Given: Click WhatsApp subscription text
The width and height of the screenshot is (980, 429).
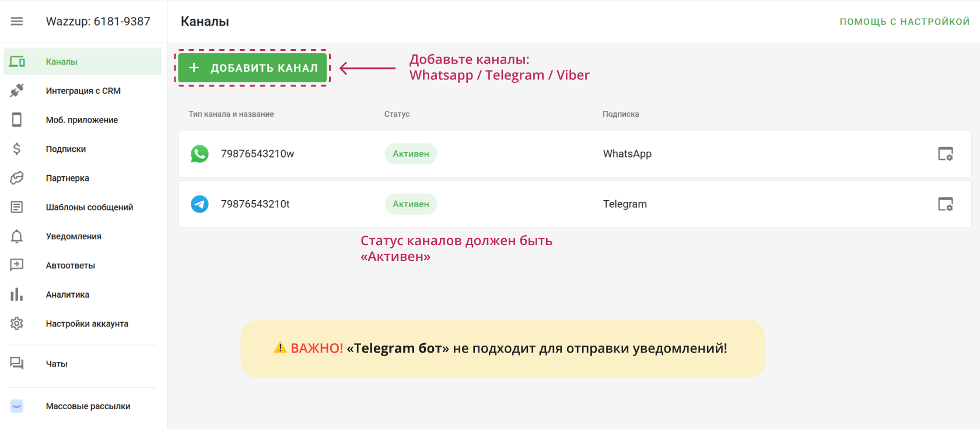Looking at the screenshot, I should tap(627, 154).
